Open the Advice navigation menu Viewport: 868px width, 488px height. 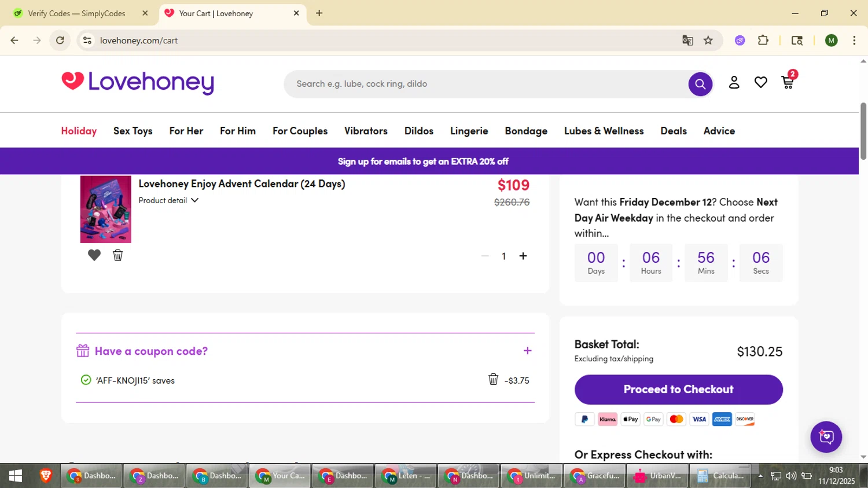click(719, 131)
